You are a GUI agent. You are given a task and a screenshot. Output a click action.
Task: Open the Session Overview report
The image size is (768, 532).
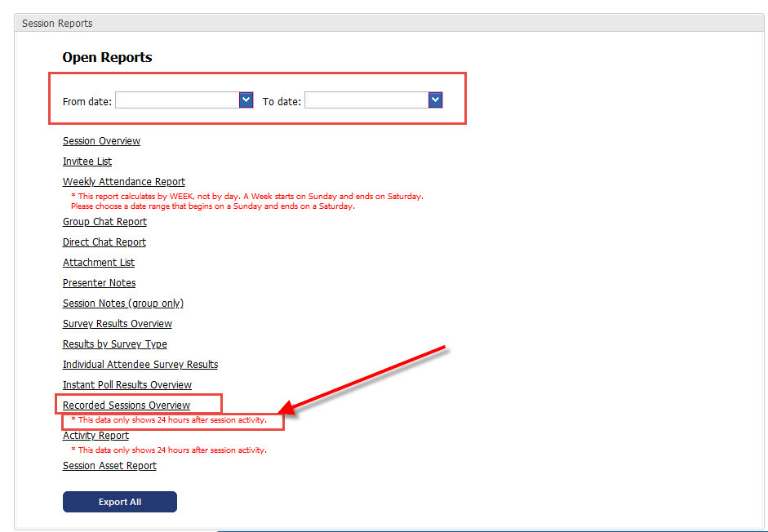pyautogui.click(x=101, y=141)
